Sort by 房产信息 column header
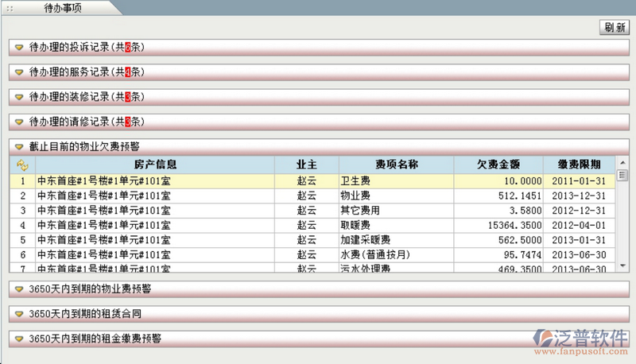Image resolution: width=636 pixels, height=364 pixels. (x=155, y=165)
